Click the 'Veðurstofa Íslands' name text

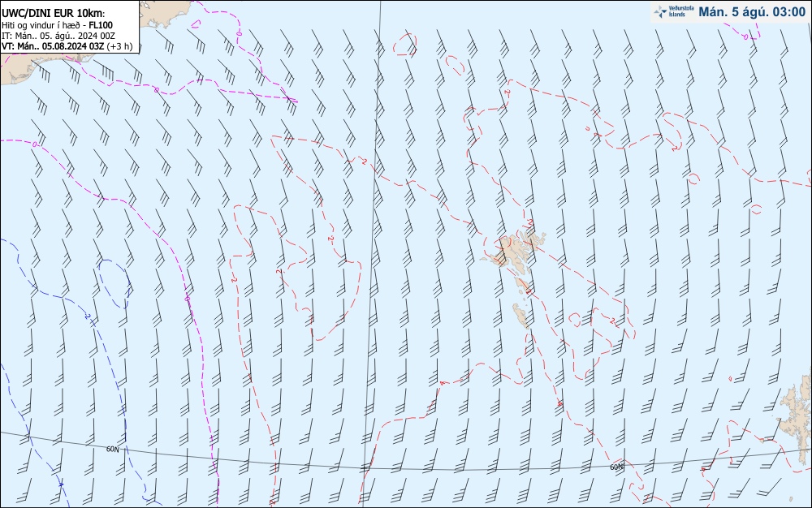click(x=681, y=11)
